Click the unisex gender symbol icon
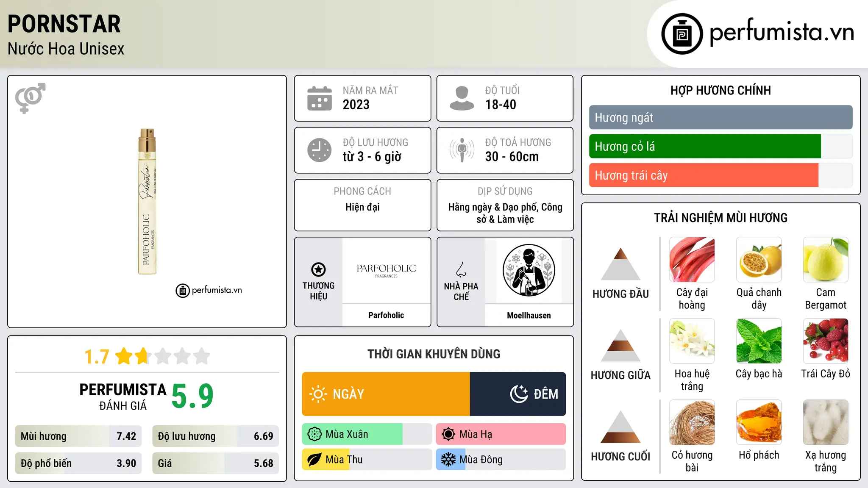868x488 pixels. 30,98
